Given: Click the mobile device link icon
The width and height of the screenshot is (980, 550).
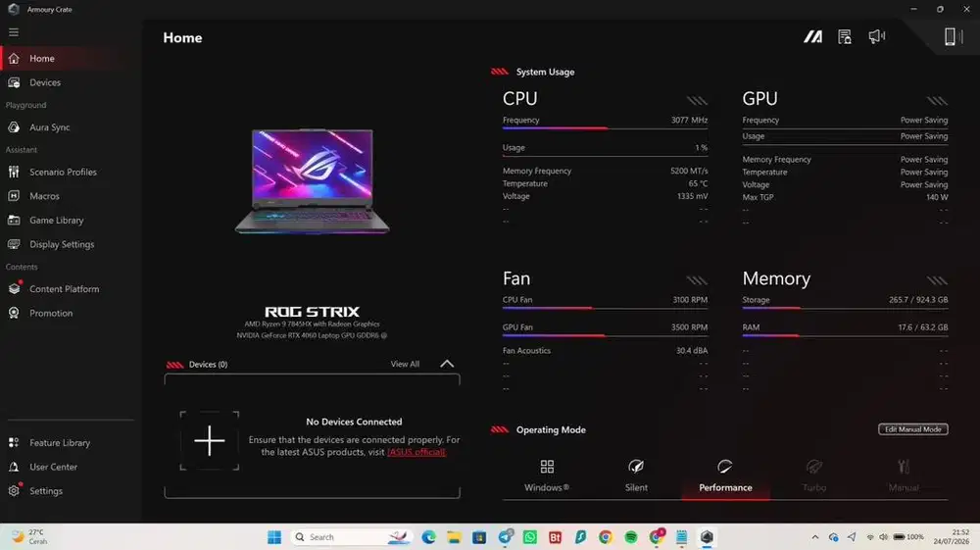Looking at the screenshot, I should click(953, 37).
